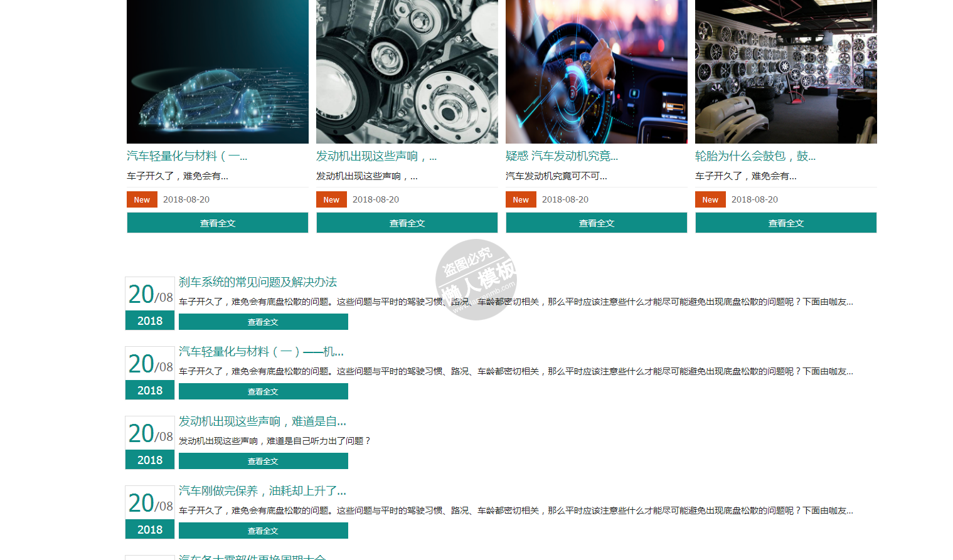This screenshot has width=953, height=560.
Task: Click 查看全文 under 疑惑 汽车发动机 card
Action: (597, 223)
